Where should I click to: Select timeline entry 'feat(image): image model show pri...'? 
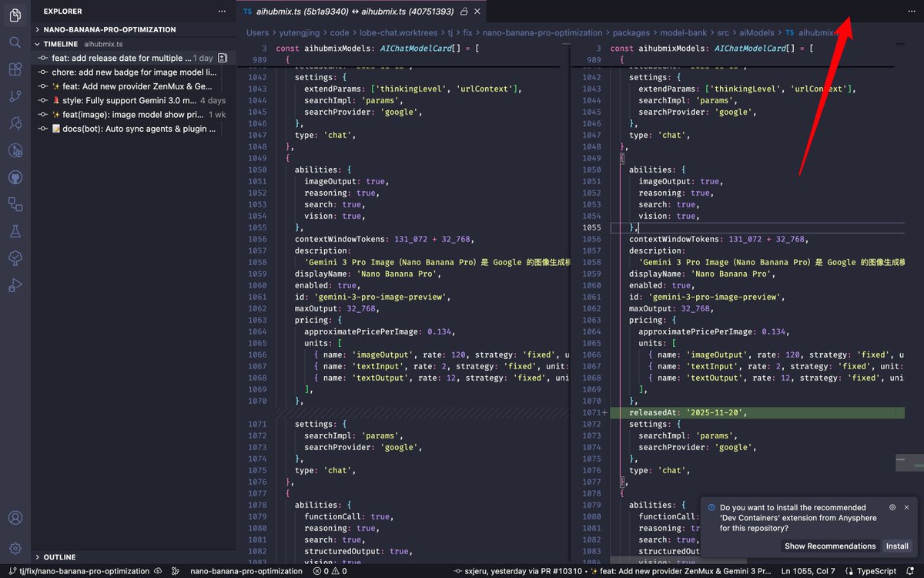132,114
